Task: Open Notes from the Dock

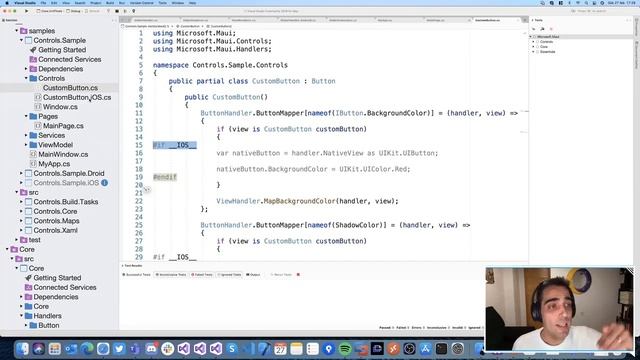Action: pyautogui.click(x=296, y=349)
